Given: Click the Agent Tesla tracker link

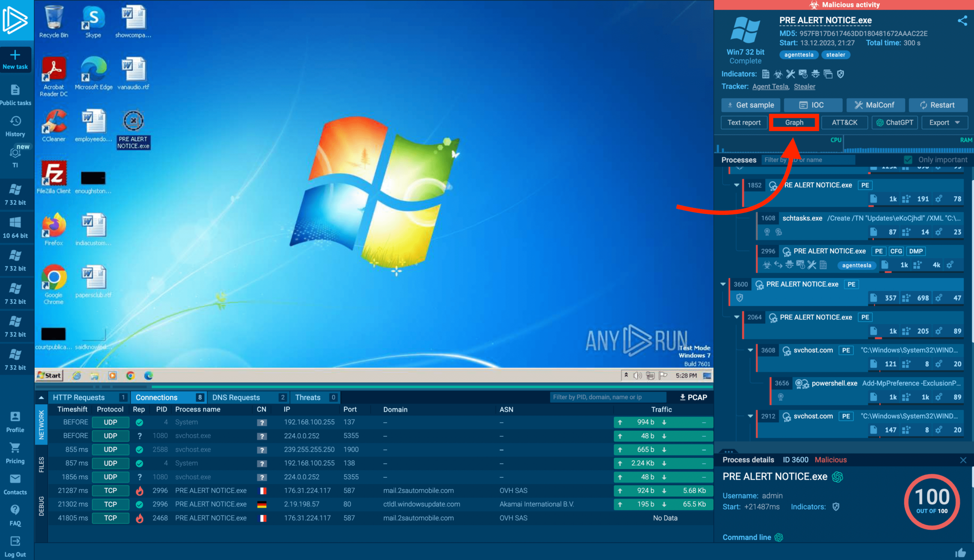Looking at the screenshot, I should tap(770, 87).
